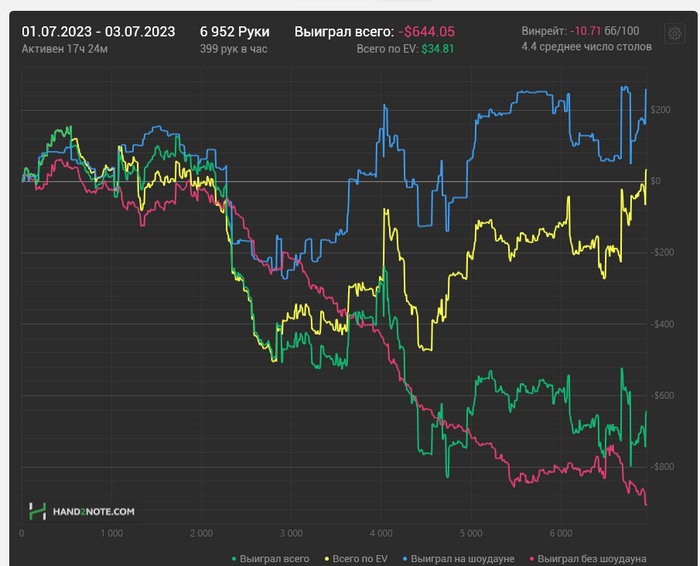Image resolution: width=700 pixels, height=566 pixels.
Task: Toggle the pink 'Выиграл без шоудауна' legend dot
Action: pyautogui.click(x=532, y=559)
